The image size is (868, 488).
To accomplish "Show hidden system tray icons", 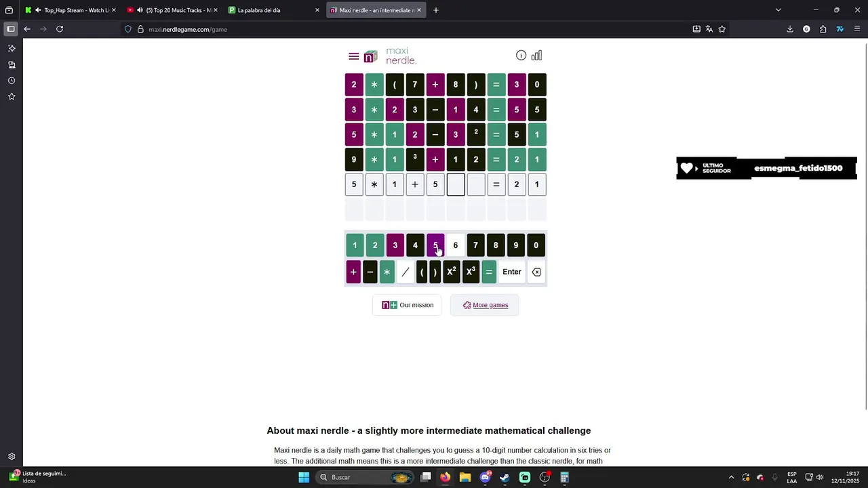I will point(731,477).
